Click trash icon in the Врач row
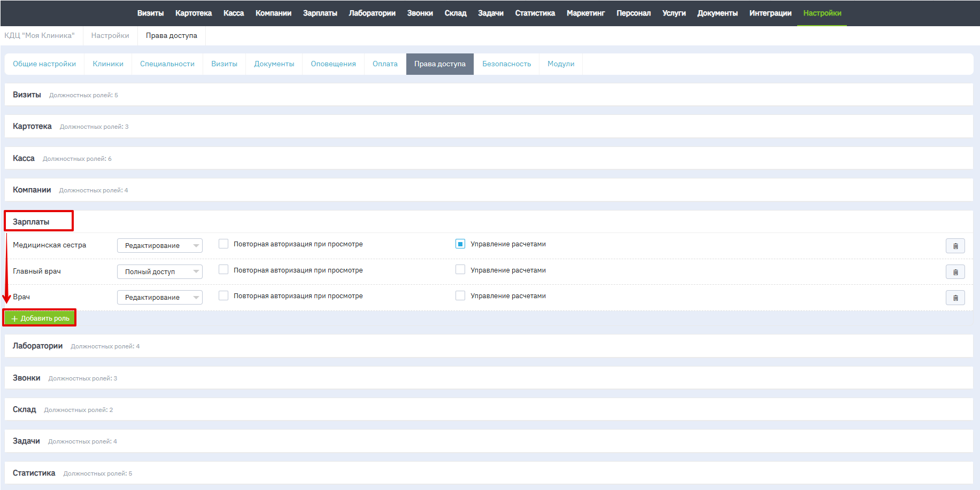Image resolution: width=980 pixels, height=490 pixels. (x=955, y=298)
